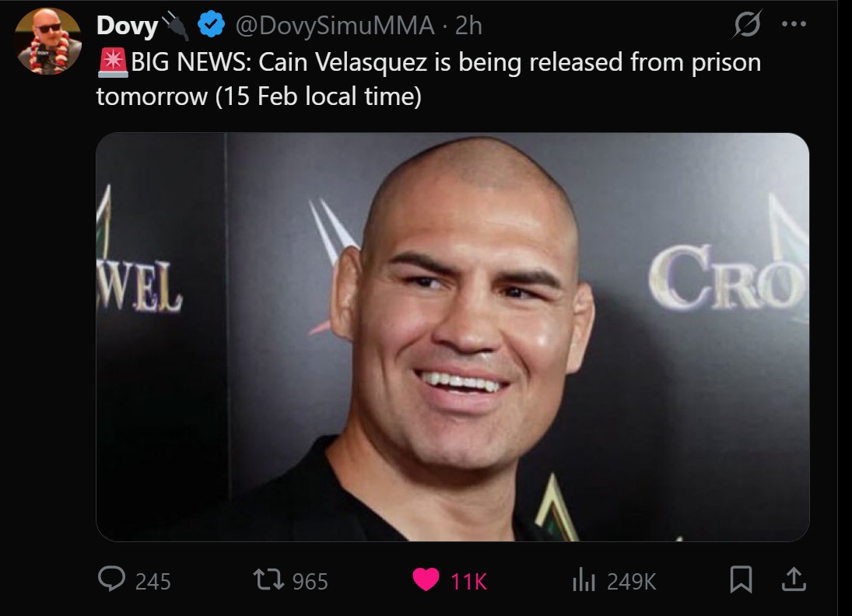This screenshot has width=852, height=616.
Task: Open the post via 2h timestamp
Action: coord(468,26)
